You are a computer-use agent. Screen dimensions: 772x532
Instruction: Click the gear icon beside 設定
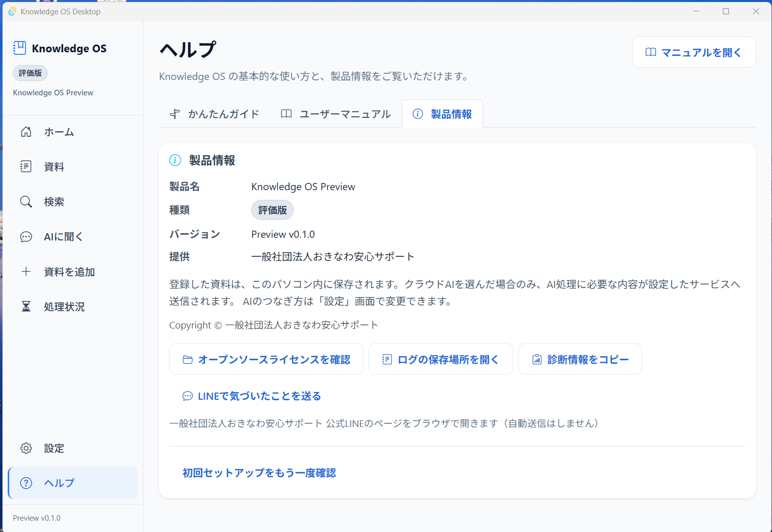(26, 448)
